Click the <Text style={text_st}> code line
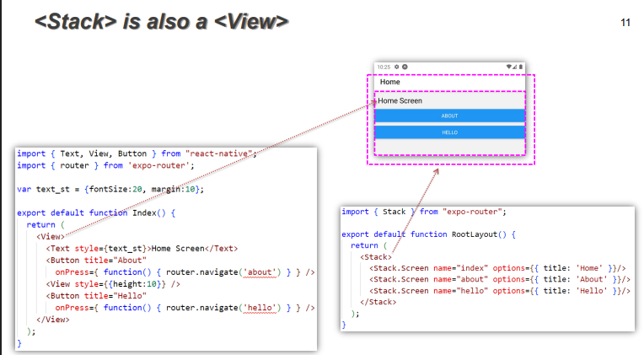 (142, 249)
